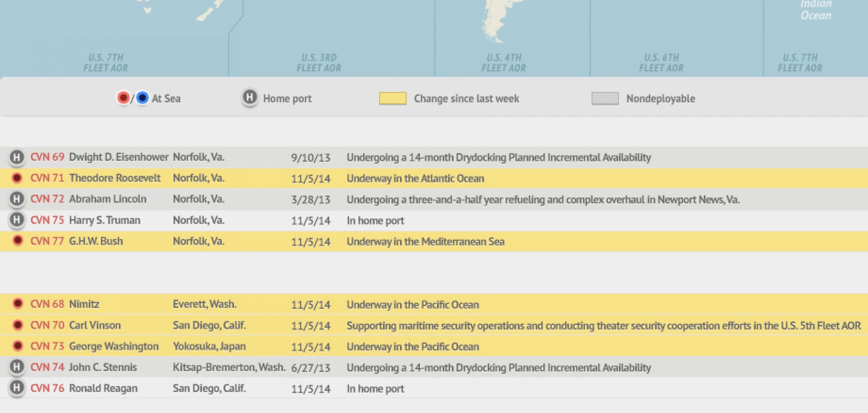Click the U.S. 5th Fleet AOR status text
868x413 pixels.
tap(604, 326)
